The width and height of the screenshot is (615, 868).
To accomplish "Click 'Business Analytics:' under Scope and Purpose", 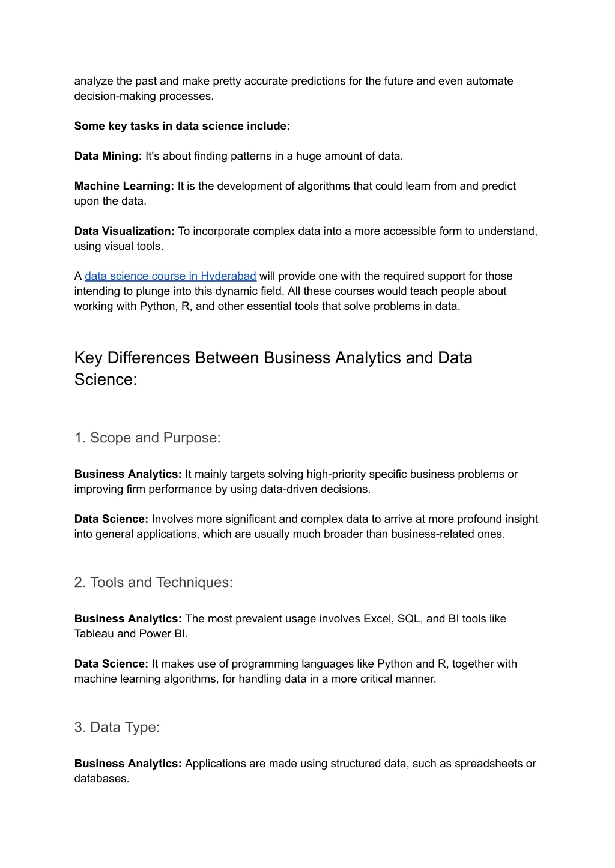I will (x=128, y=474).
